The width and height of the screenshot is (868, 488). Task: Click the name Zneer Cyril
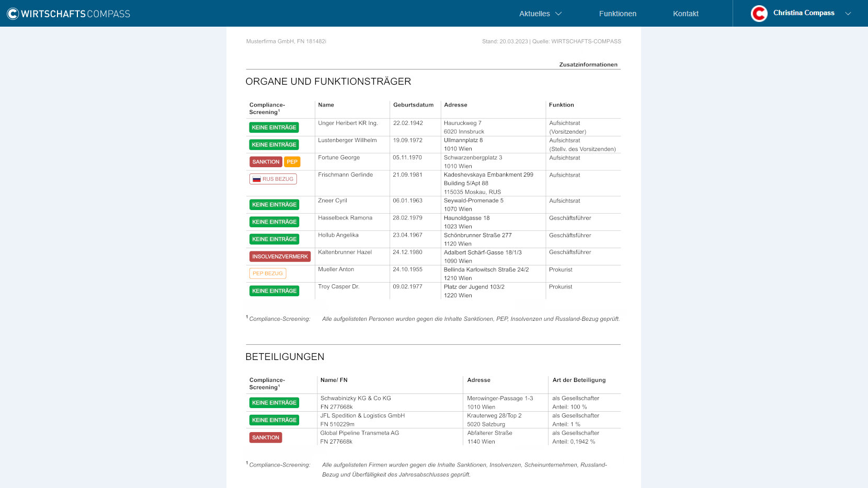(333, 201)
